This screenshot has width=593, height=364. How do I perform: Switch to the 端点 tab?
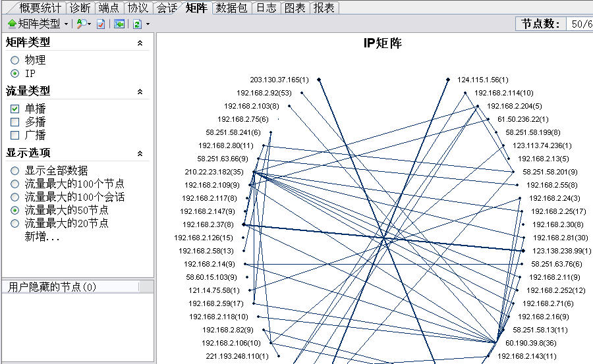click(109, 8)
